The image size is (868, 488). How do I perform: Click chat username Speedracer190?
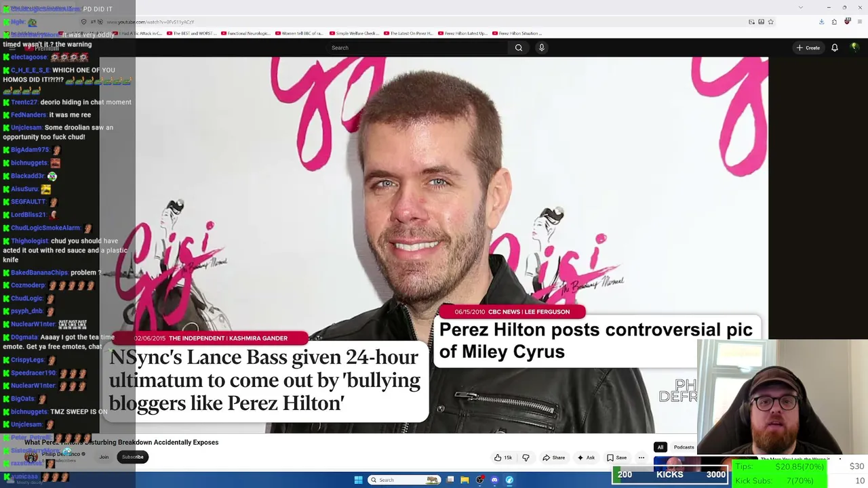pos(33,373)
